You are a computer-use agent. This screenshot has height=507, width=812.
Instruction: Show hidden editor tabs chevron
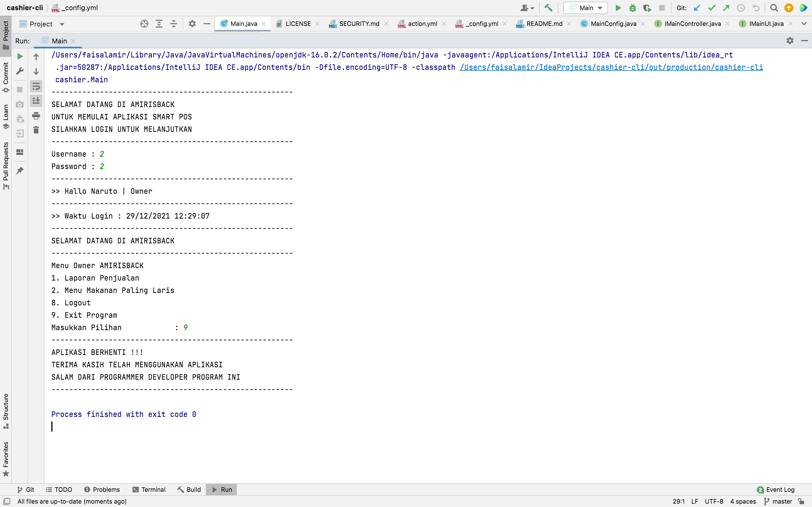pyautogui.click(x=804, y=24)
